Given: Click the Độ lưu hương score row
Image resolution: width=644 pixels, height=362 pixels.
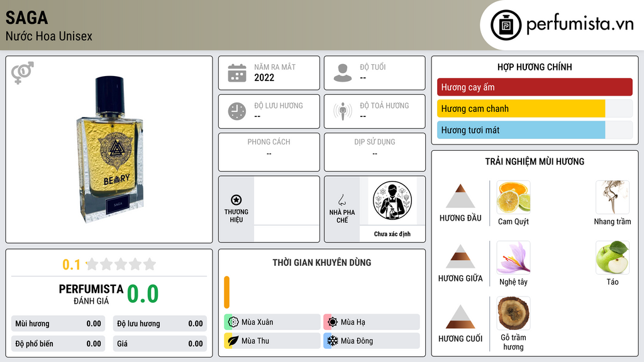Looking at the screenshot, I should pos(160,324).
